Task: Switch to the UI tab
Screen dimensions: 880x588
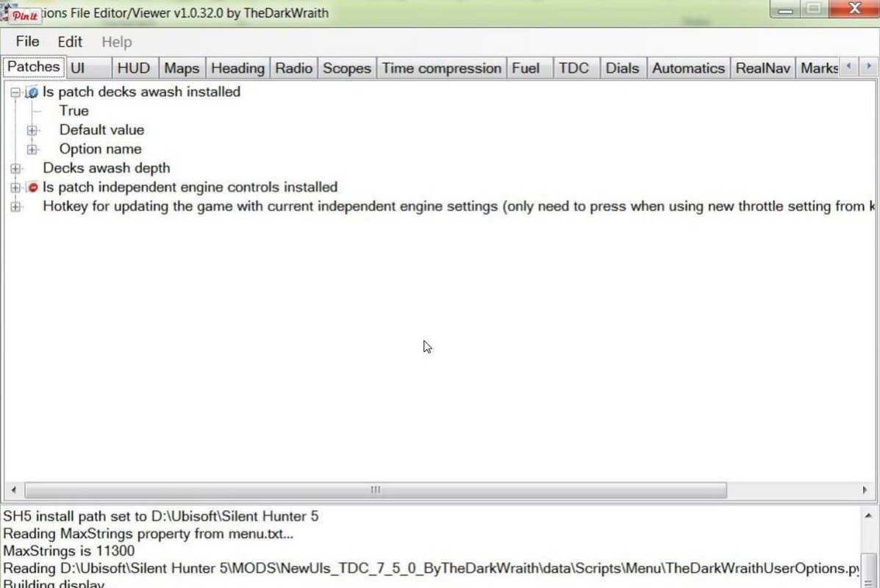Action: (x=88, y=68)
